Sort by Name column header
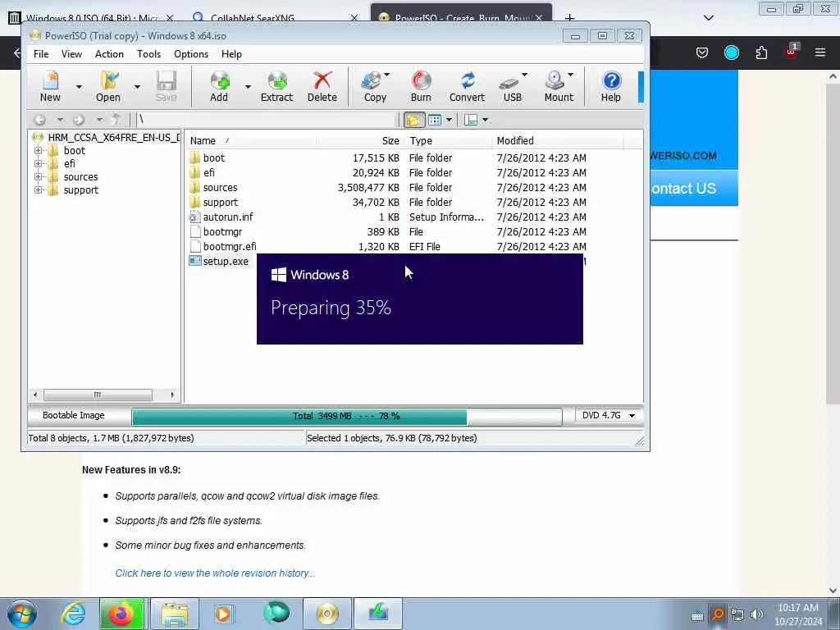 251,141
